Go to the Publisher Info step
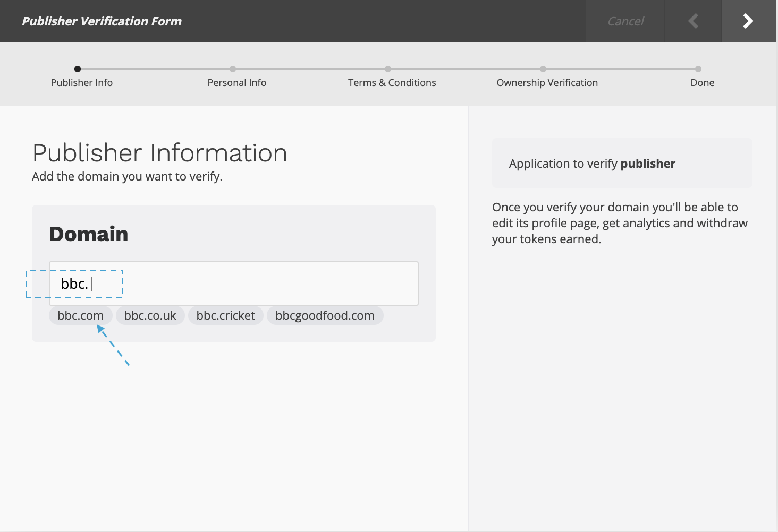This screenshot has width=778, height=532. point(82,83)
